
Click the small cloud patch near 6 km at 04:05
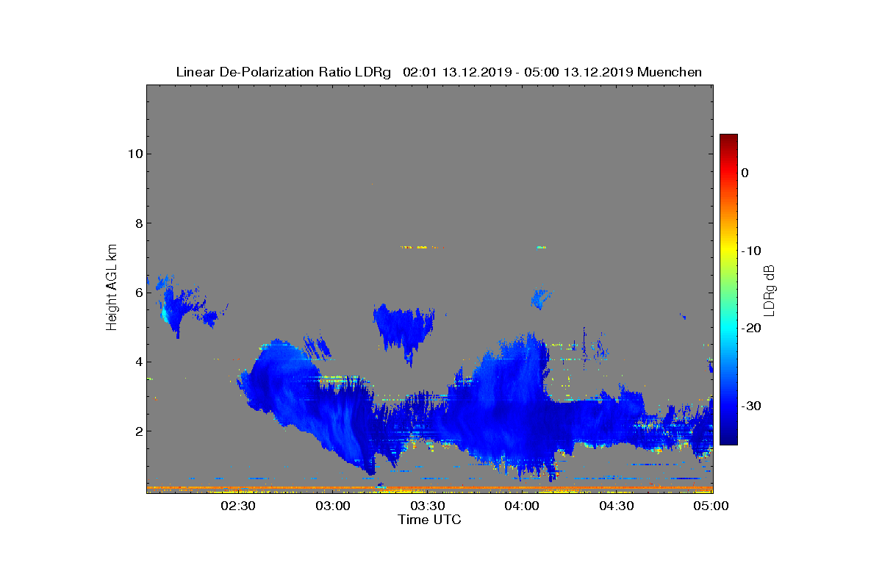coord(541,298)
